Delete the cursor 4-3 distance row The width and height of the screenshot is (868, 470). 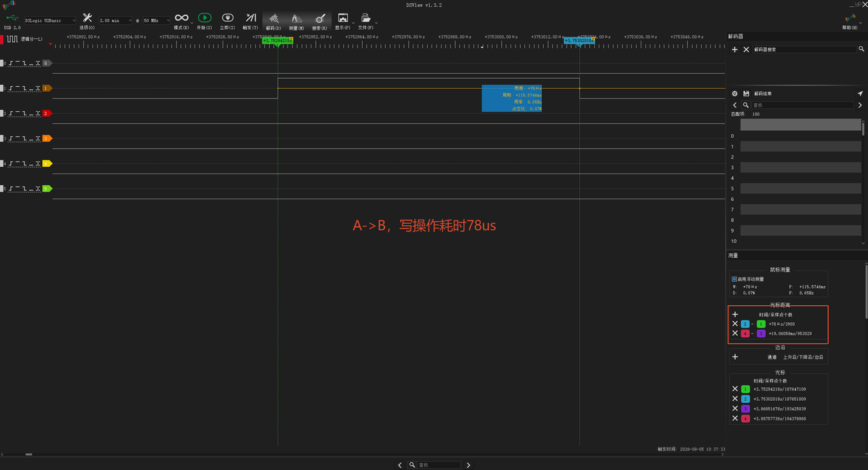[x=735, y=334]
